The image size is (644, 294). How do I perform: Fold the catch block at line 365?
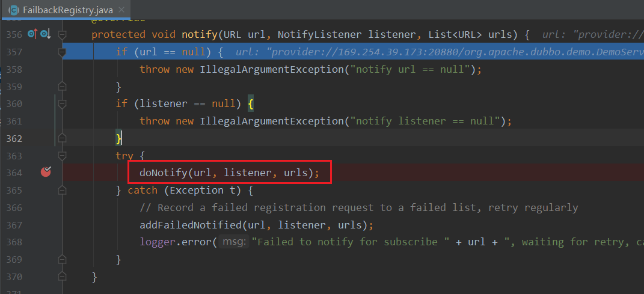[x=62, y=190]
